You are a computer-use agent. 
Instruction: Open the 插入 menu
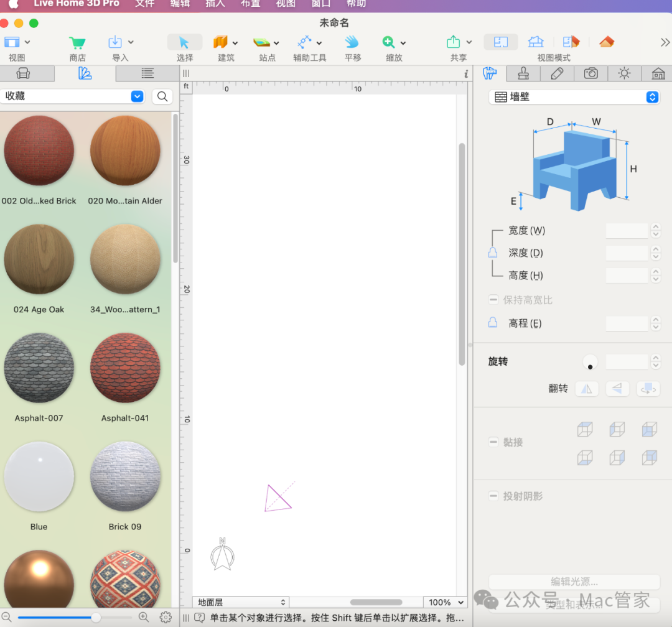215,4
